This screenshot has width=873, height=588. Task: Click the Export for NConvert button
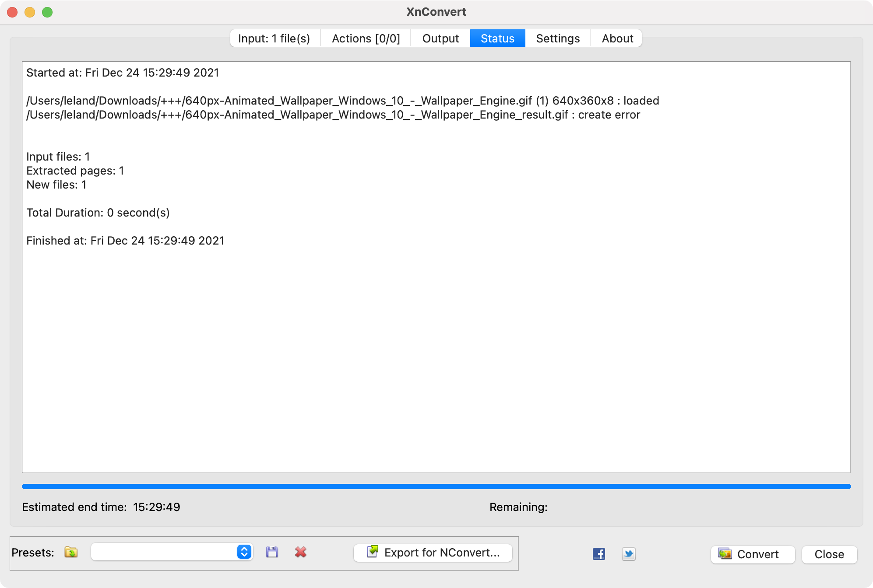point(433,553)
